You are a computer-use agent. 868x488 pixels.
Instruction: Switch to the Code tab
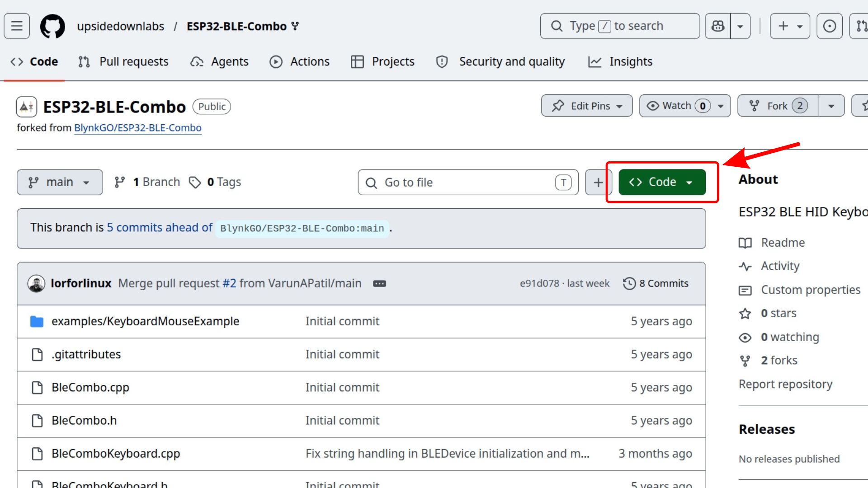pyautogui.click(x=34, y=61)
